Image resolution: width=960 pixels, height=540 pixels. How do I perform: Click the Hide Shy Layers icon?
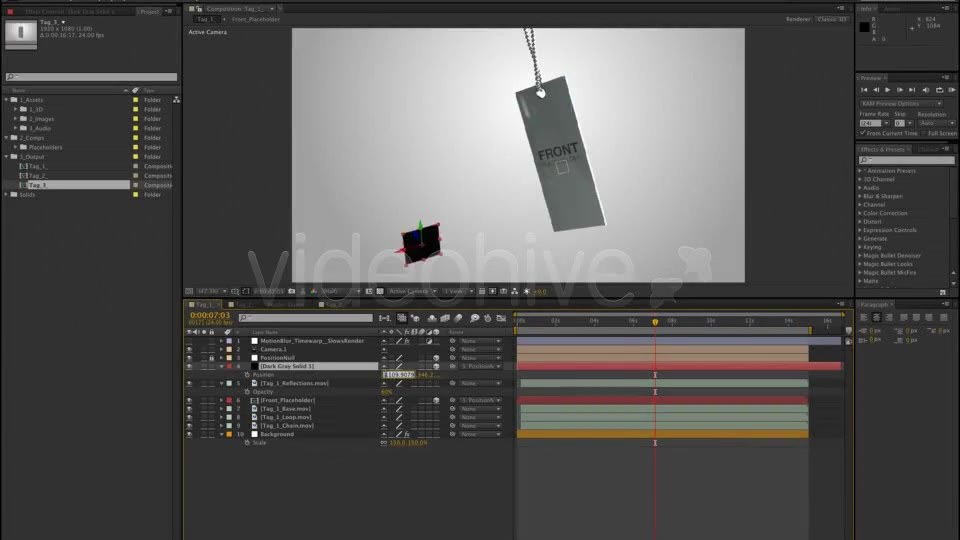(432, 318)
